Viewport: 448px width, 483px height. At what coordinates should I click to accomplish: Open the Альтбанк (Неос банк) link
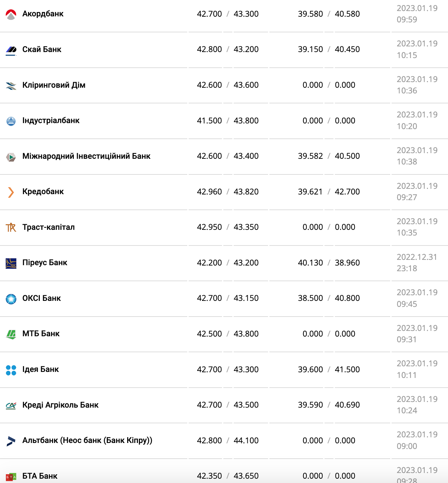coord(87,440)
